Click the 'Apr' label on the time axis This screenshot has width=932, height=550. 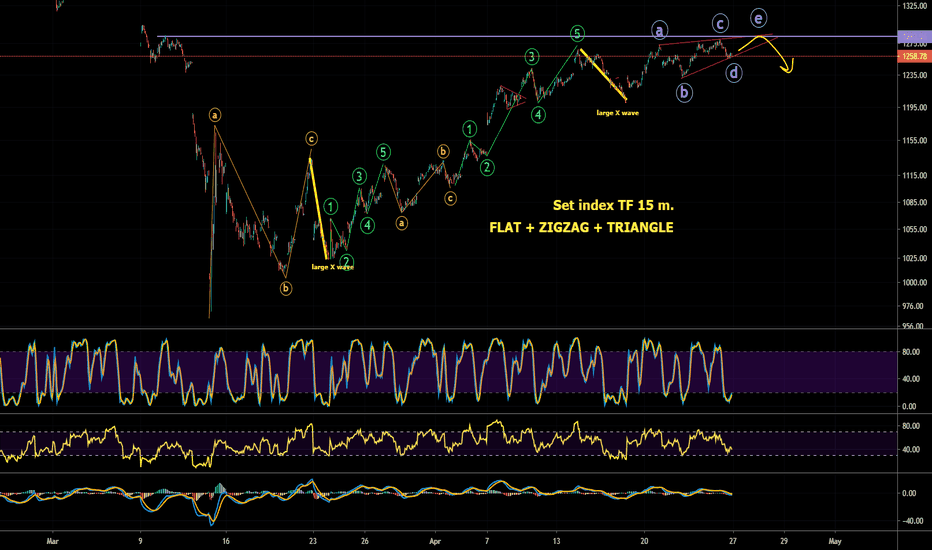tap(435, 541)
